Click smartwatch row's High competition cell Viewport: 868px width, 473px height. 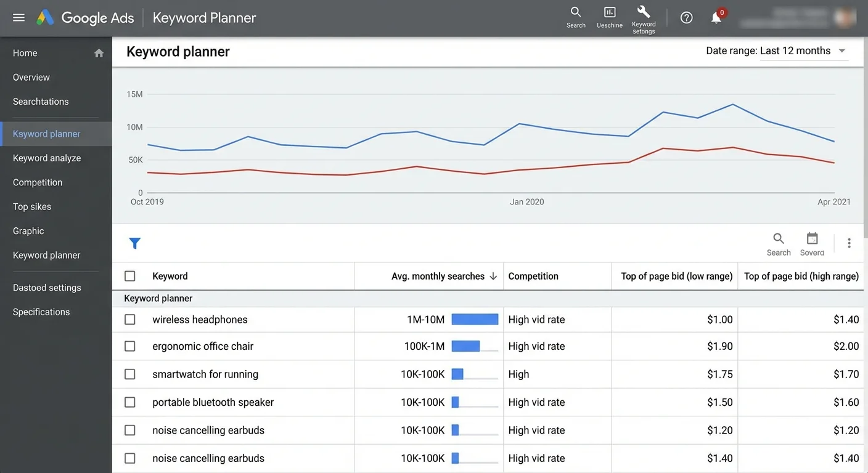coord(518,374)
